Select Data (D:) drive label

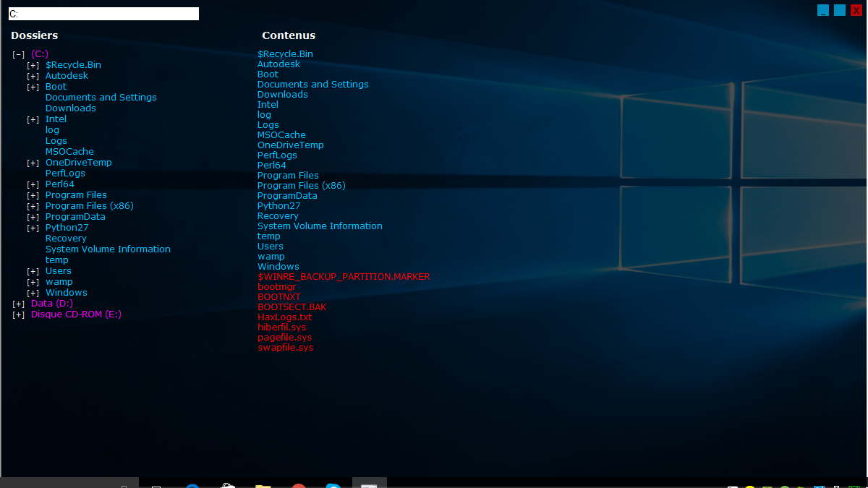click(x=52, y=304)
